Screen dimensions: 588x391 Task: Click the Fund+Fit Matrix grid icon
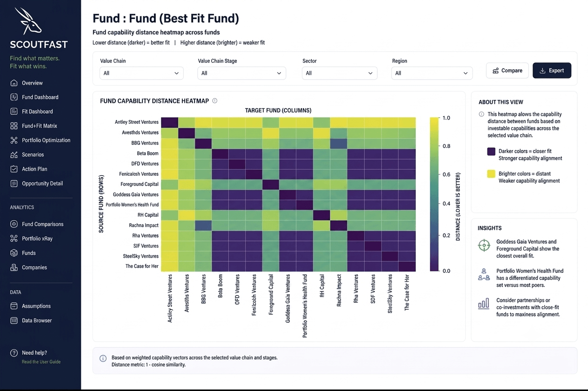(14, 126)
